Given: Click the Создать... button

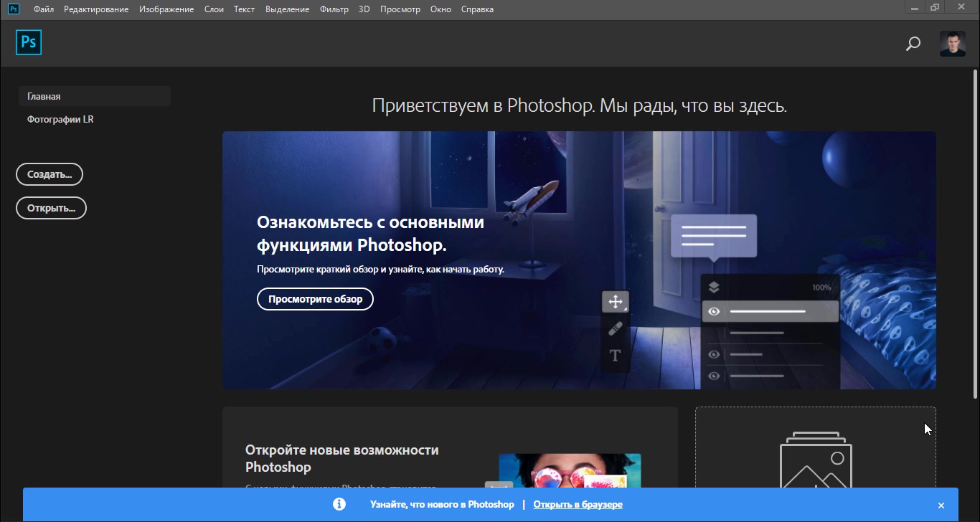Looking at the screenshot, I should pyautogui.click(x=50, y=174).
